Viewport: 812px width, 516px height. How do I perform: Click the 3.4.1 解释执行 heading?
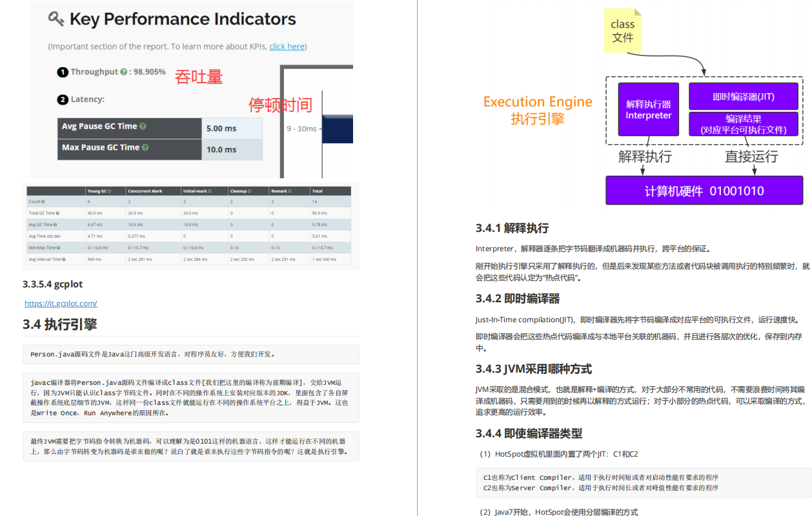pyautogui.click(x=513, y=228)
